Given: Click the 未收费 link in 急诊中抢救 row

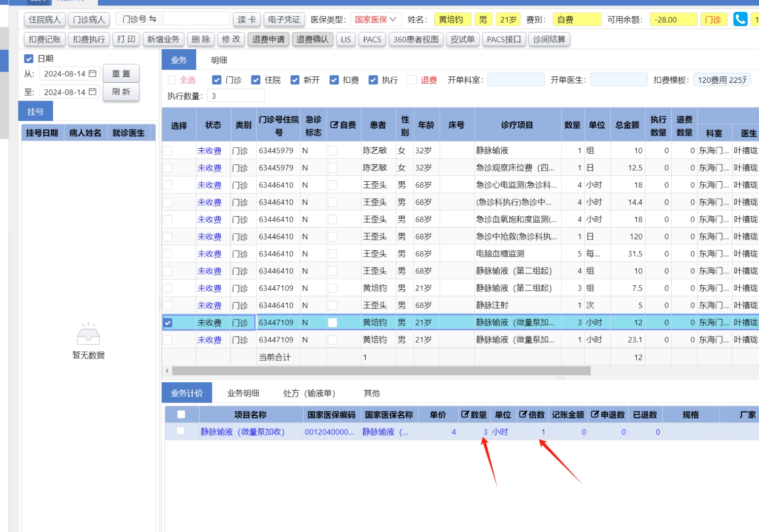Looking at the screenshot, I should coord(209,236).
